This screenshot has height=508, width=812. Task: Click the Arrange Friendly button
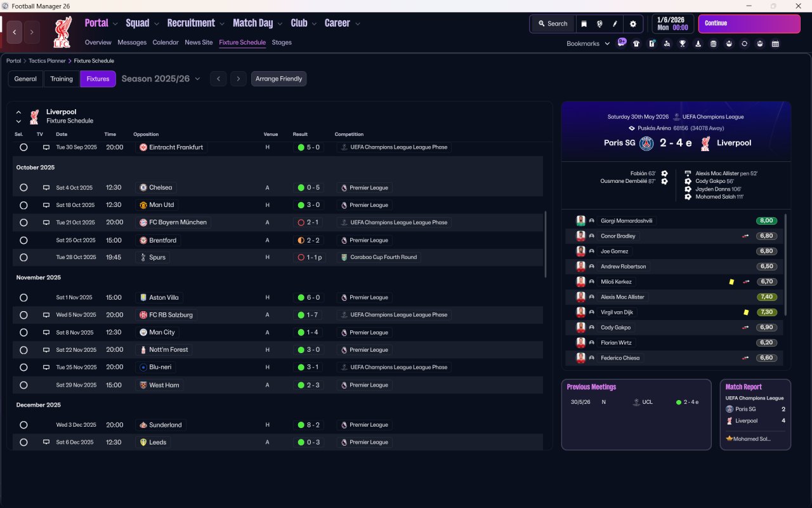click(x=278, y=79)
